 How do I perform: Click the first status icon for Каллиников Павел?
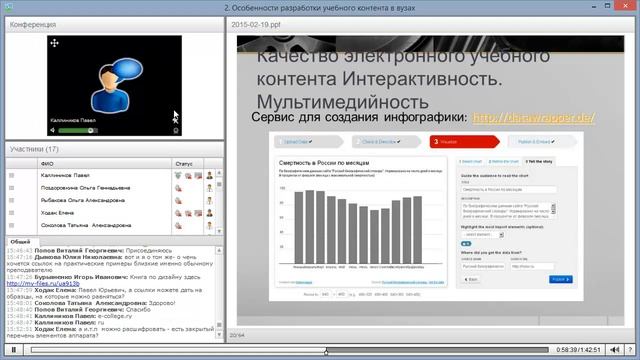(178, 176)
